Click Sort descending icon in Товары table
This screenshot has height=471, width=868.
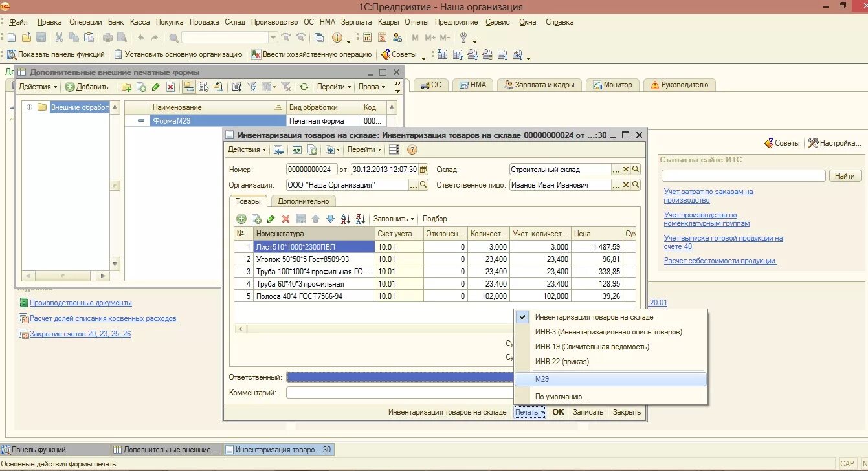[x=361, y=219]
